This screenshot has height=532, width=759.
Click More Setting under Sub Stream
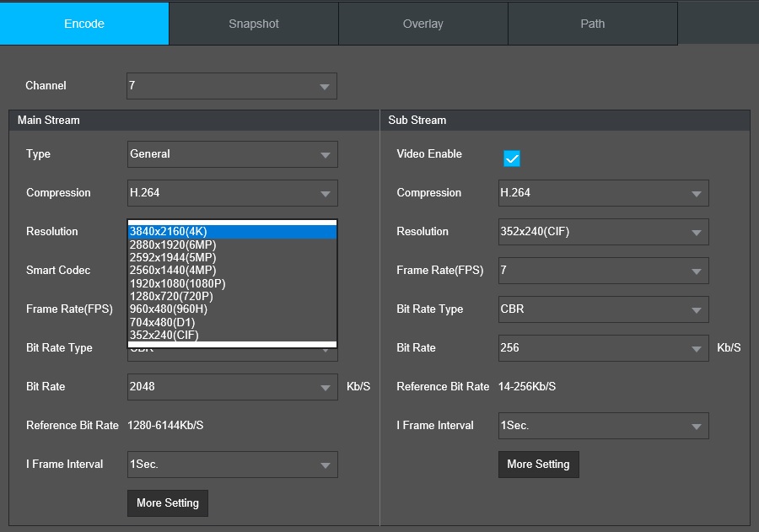coord(538,465)
